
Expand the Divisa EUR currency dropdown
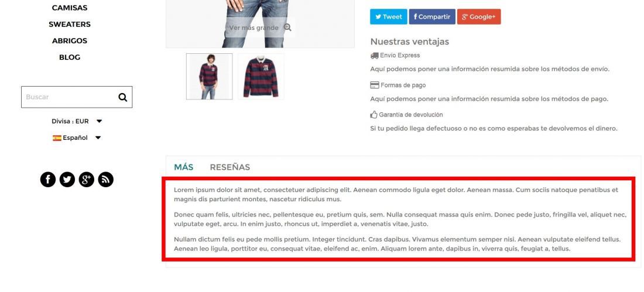(77, 121)
